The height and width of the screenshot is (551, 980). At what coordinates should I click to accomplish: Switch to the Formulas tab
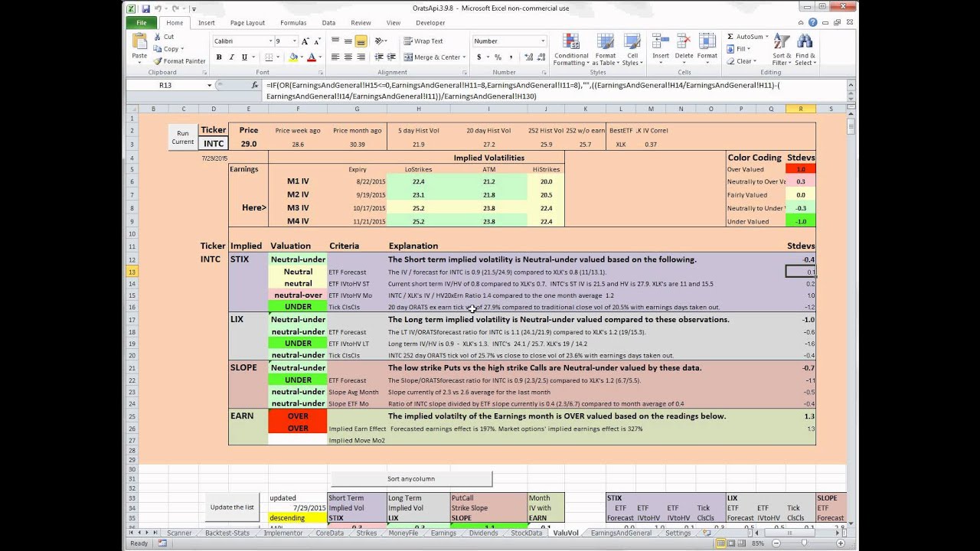pyautogui.click(x=293, y=23)
